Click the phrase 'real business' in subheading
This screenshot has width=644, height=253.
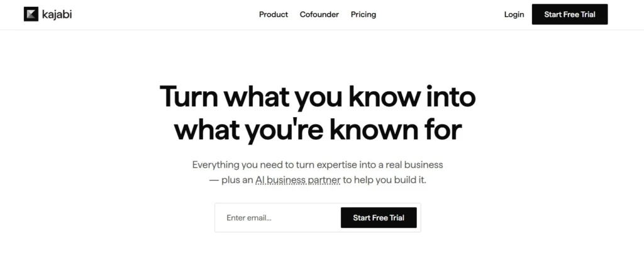click(x=414, y=165)
